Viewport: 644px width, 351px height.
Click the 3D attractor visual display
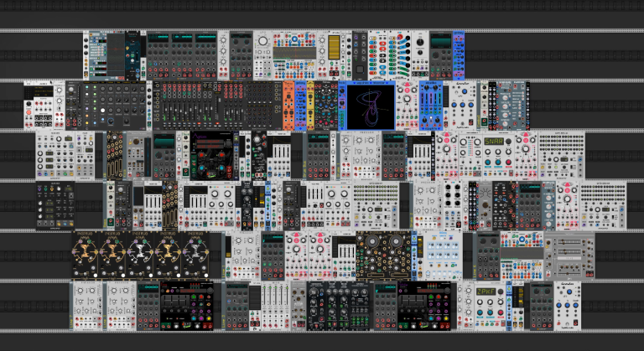pyautogui.click(x=371, y=106)
